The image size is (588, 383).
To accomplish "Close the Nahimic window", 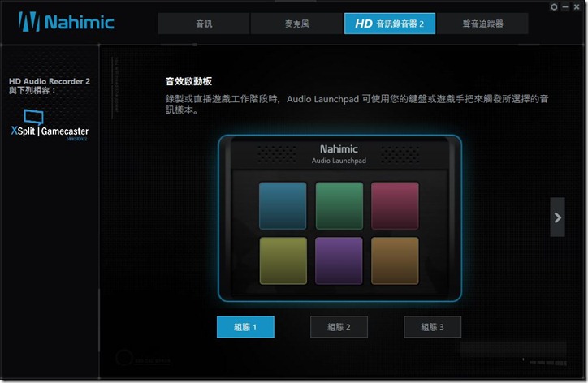I will (577, 6).
